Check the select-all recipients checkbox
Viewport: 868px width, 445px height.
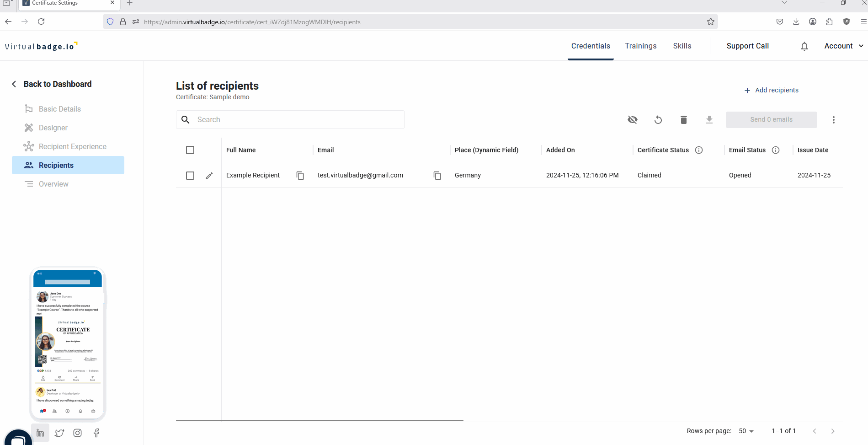coord(190,150)
